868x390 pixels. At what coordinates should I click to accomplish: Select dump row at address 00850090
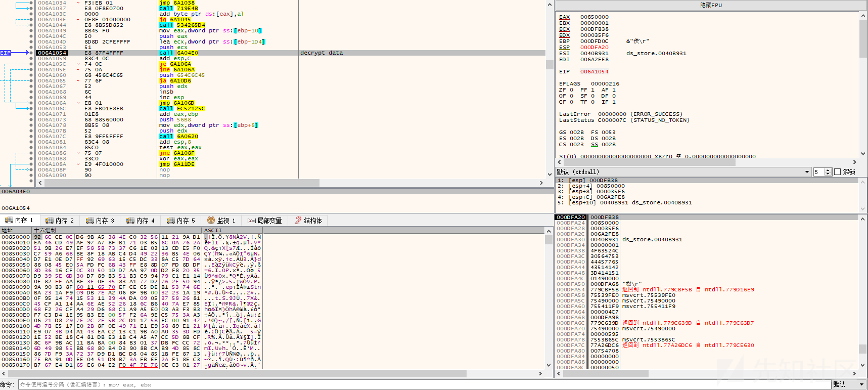(131, 287)
